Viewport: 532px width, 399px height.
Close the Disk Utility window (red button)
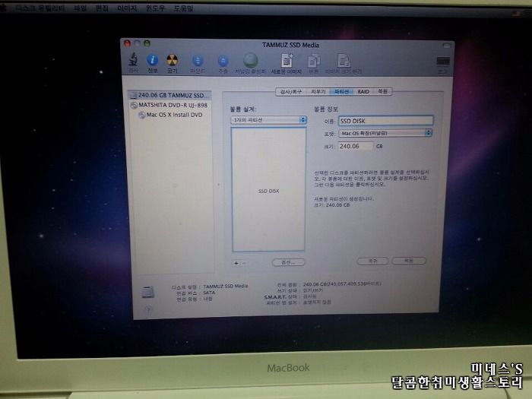pyautogui.click(x=127, y=43)
